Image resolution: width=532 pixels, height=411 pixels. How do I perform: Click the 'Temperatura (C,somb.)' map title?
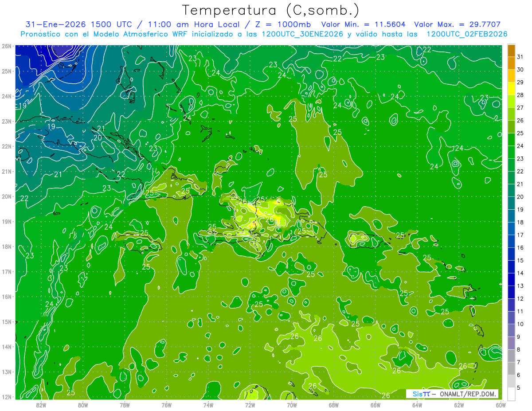(x=271, y=10)
